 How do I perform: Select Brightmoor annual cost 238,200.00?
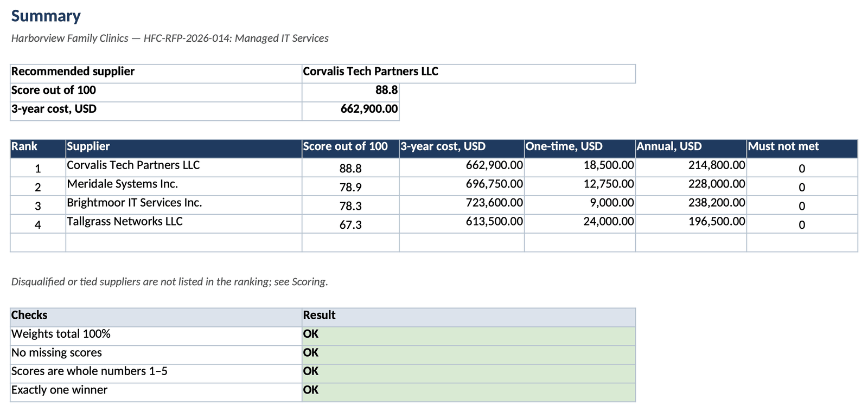tap(691, 205)
